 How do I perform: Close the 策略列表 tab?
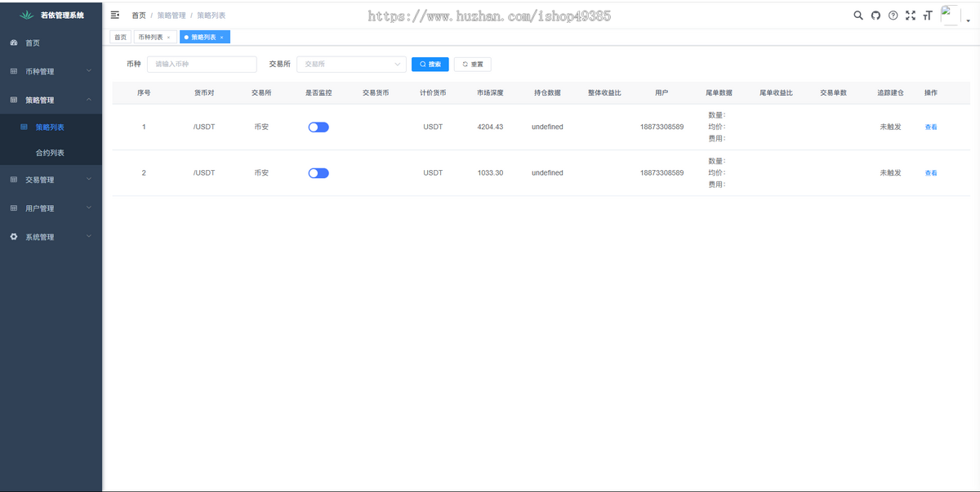(221, 38)
